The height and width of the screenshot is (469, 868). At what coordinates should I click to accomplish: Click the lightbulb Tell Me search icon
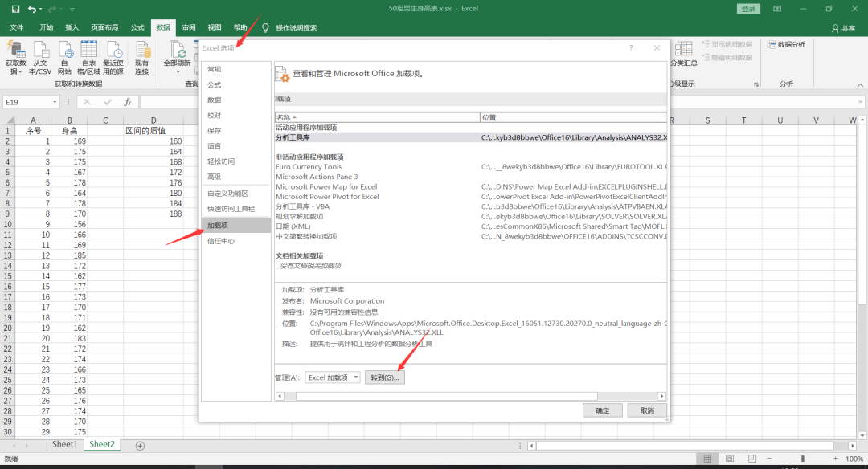(265, 27)
